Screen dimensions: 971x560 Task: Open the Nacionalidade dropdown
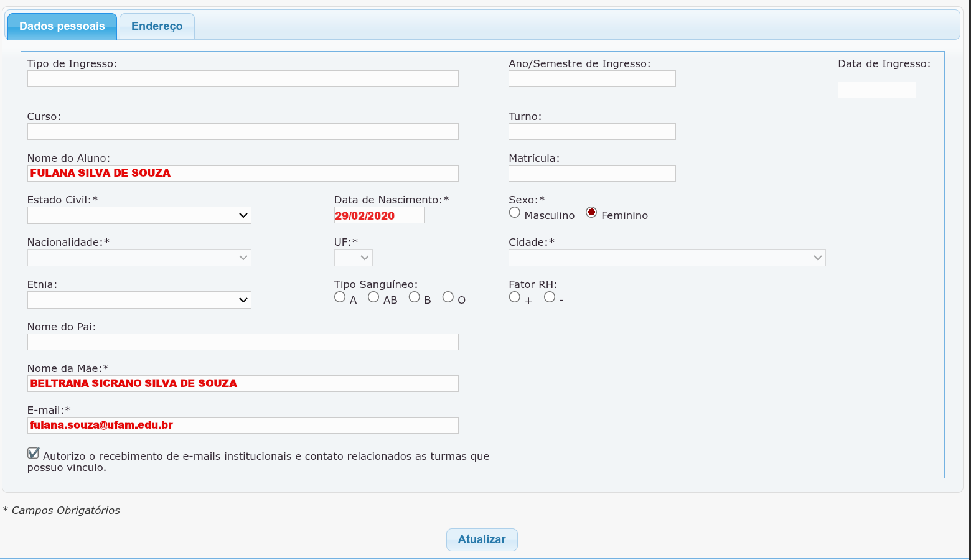point(139,258)
